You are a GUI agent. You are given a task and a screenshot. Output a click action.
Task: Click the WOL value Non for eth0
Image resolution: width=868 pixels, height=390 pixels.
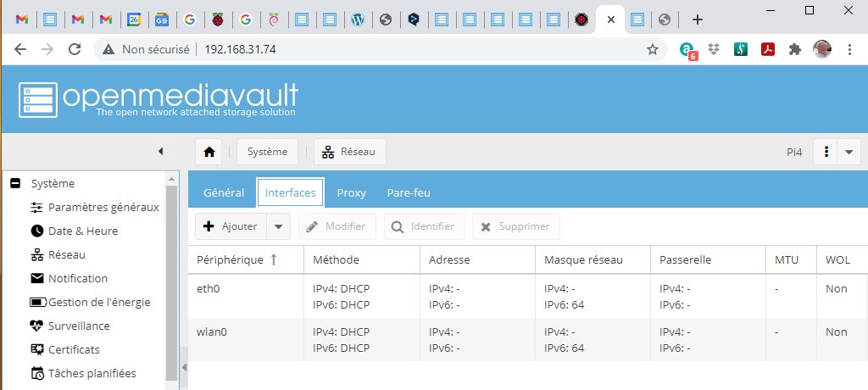click(x=836, y=288)
